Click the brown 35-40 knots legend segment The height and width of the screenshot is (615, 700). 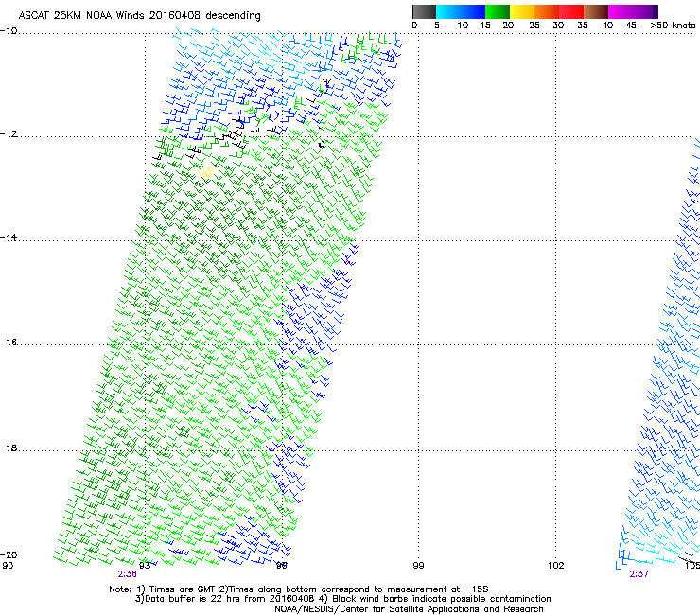point(596,11)
